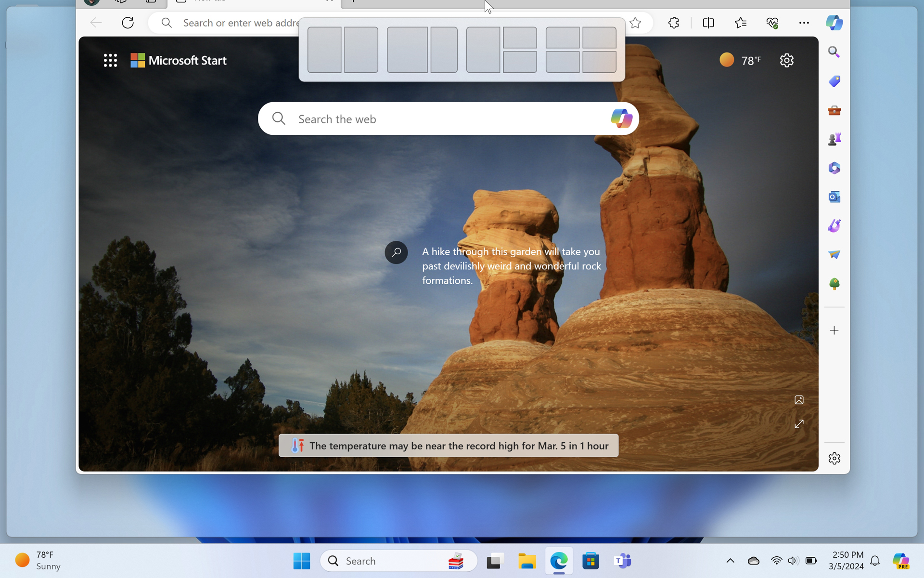Expand the background image fullscreen arrows
This screenshot has height=578, width=924.
(x=799, y=424)
